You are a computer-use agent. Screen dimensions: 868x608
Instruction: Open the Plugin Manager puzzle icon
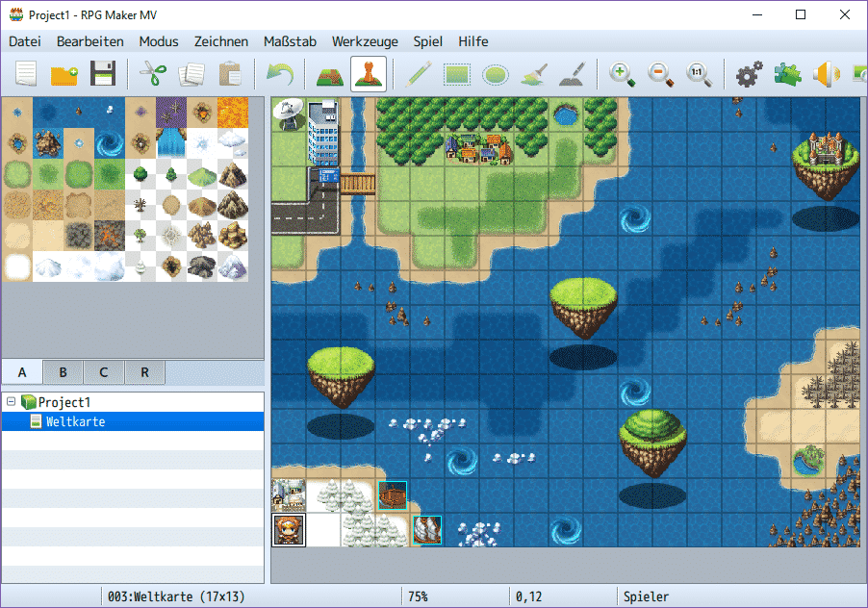pyautogui.click(x=788, y=73)
